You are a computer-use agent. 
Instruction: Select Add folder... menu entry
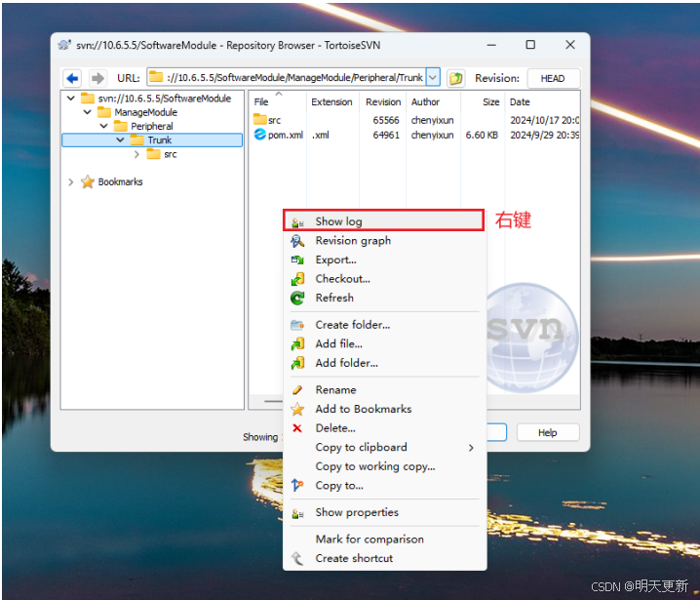[384, 363]
